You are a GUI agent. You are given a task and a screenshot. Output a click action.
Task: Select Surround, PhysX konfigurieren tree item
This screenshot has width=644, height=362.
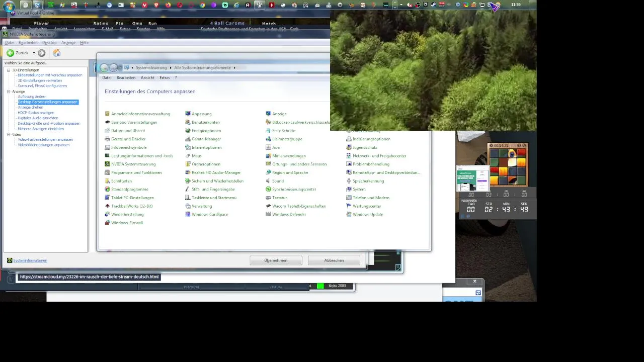(42, 86)
